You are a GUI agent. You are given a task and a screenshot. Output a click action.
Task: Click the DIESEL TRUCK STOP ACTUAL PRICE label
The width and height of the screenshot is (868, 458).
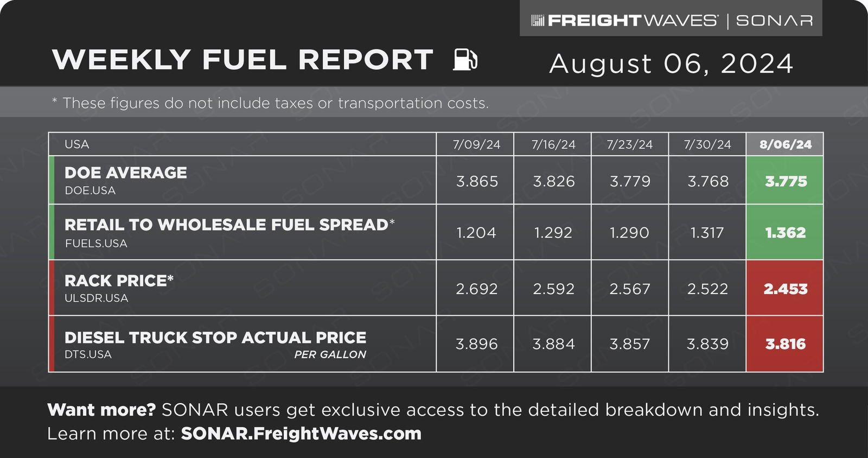coord(215,338)
